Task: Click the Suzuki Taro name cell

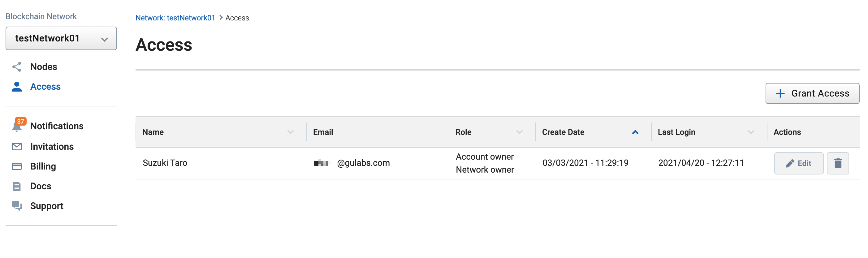Action: (x=165, y=163)
